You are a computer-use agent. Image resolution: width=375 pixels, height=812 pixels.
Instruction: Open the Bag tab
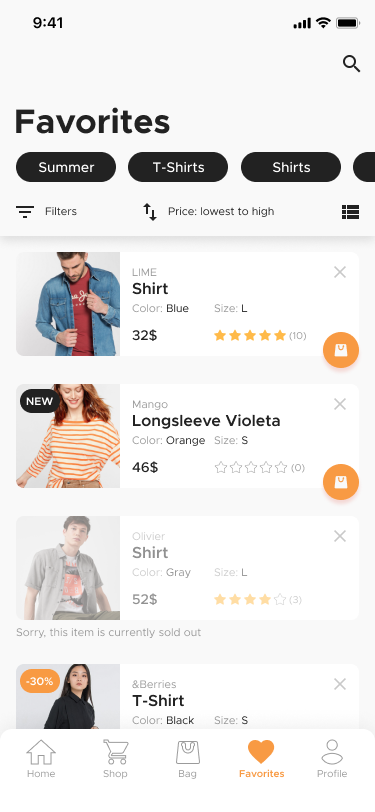(188, 759)
